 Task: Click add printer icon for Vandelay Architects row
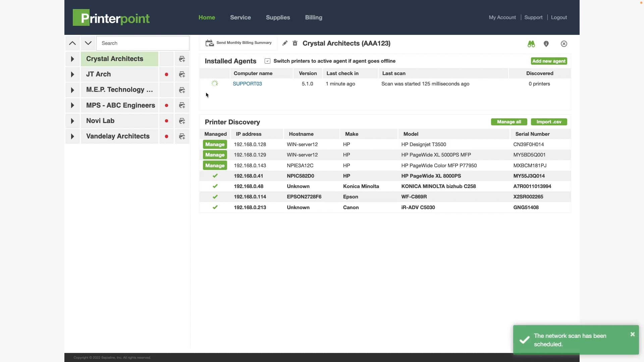tap(182, 136)
